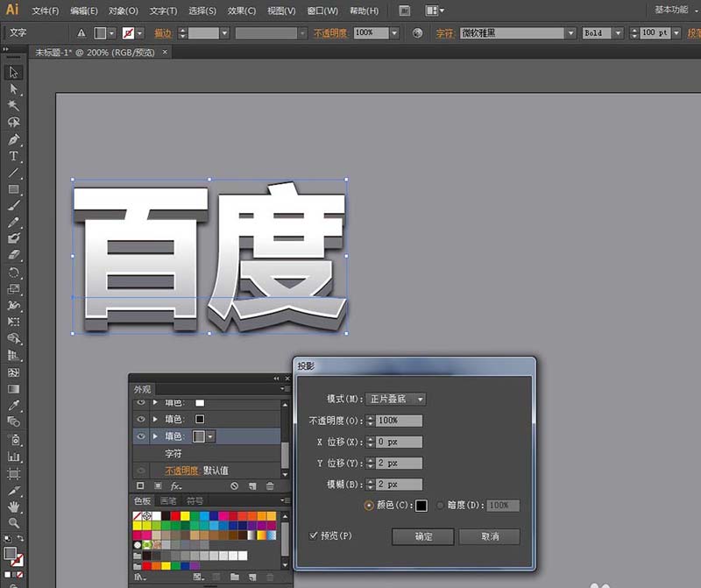
Task: Open the Window menu
Action: point(322,11)
